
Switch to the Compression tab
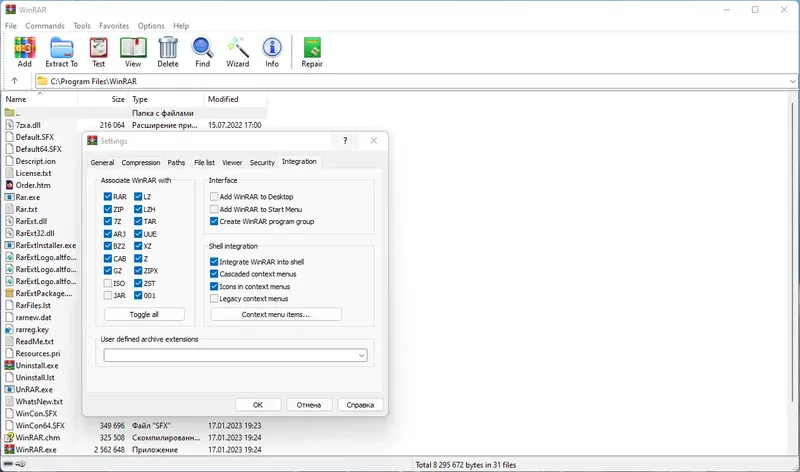(141, 162)
